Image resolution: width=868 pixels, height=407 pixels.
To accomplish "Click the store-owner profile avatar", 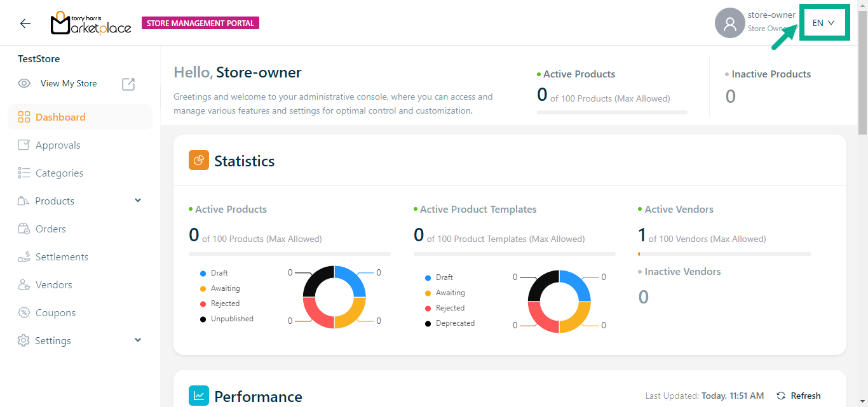I will pyautogui.click(x=729, y=23).
